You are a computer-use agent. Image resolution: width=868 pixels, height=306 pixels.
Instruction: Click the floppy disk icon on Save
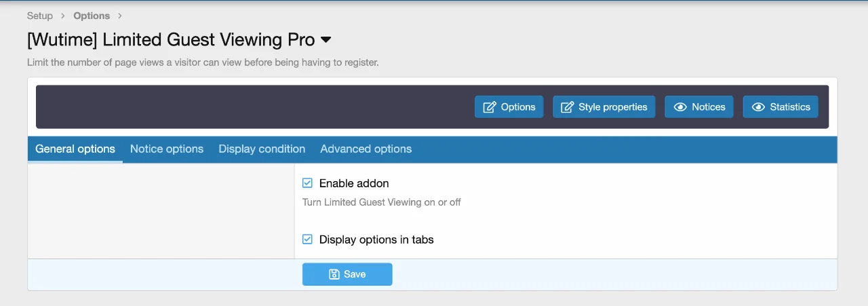tap(334, 274)
